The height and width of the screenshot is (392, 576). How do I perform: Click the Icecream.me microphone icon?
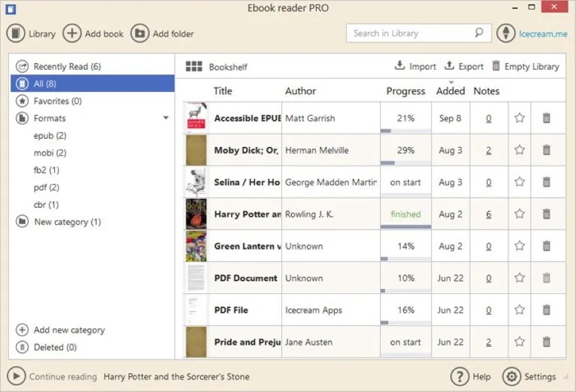pyautogui.click(x=508, y=32)
